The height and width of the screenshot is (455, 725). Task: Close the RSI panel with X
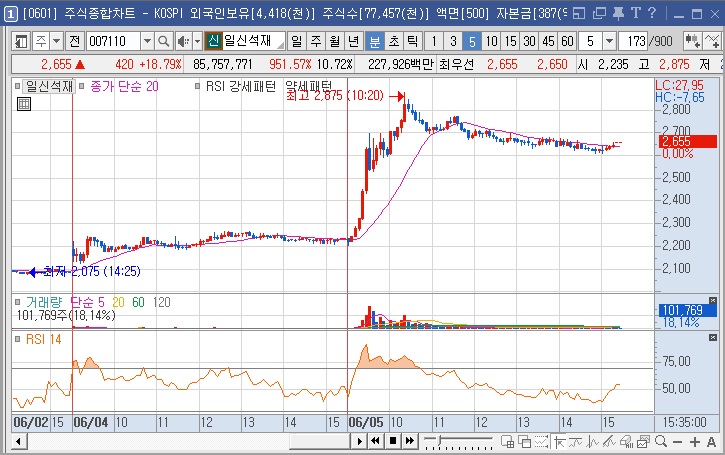[x=713, y=338]
